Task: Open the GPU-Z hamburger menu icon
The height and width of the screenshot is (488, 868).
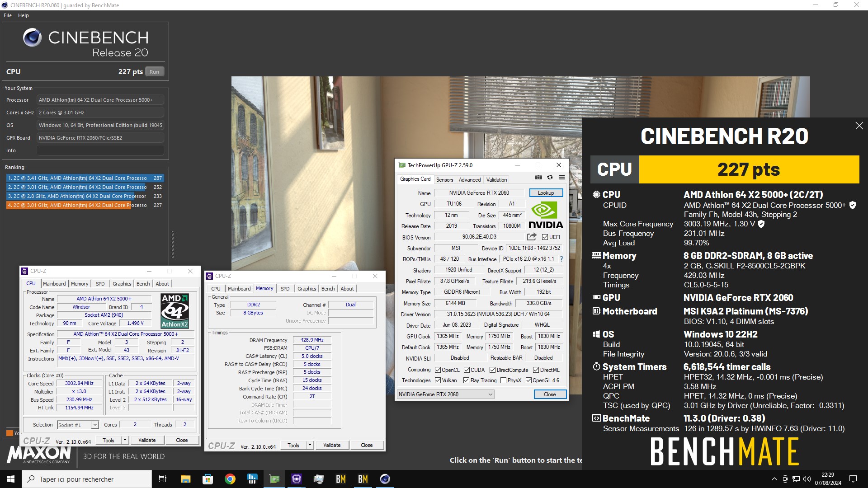Action: click(x=561, y=178)
